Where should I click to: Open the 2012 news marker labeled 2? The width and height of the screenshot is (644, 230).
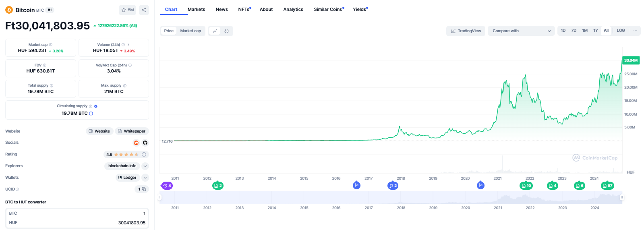coord(218,186)
